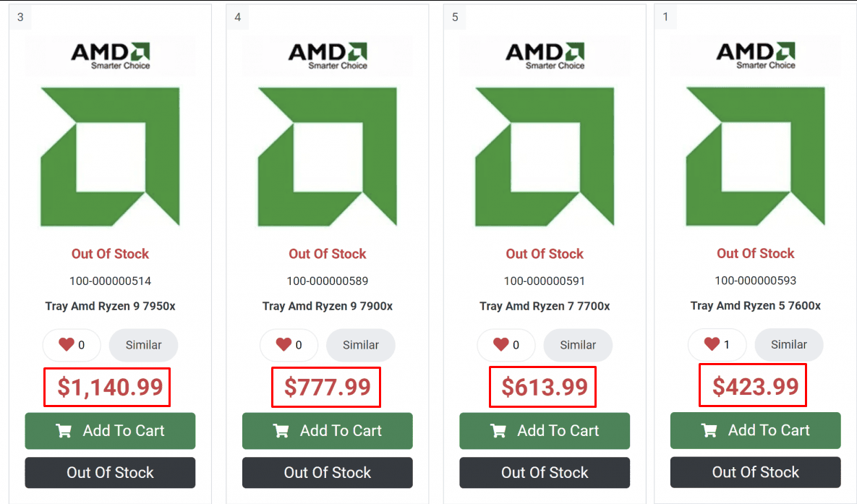857x504 pixels.
Task: Add the Ryzen 5 7600x to cart
Action: (755, 430)
